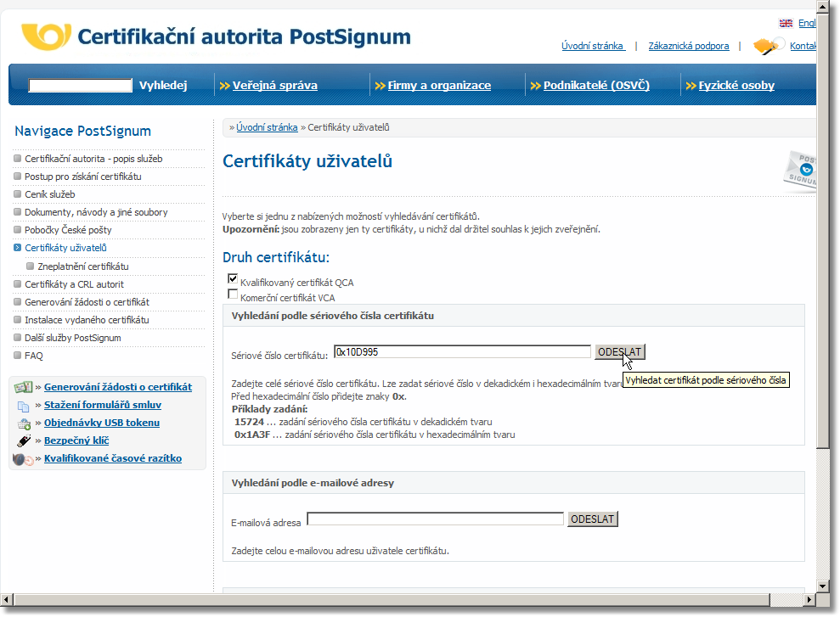This screenshot has width=840, height=617.
Task: Click the icon beside Generování žádosti o certifikát link
Action: coord(23,387)
